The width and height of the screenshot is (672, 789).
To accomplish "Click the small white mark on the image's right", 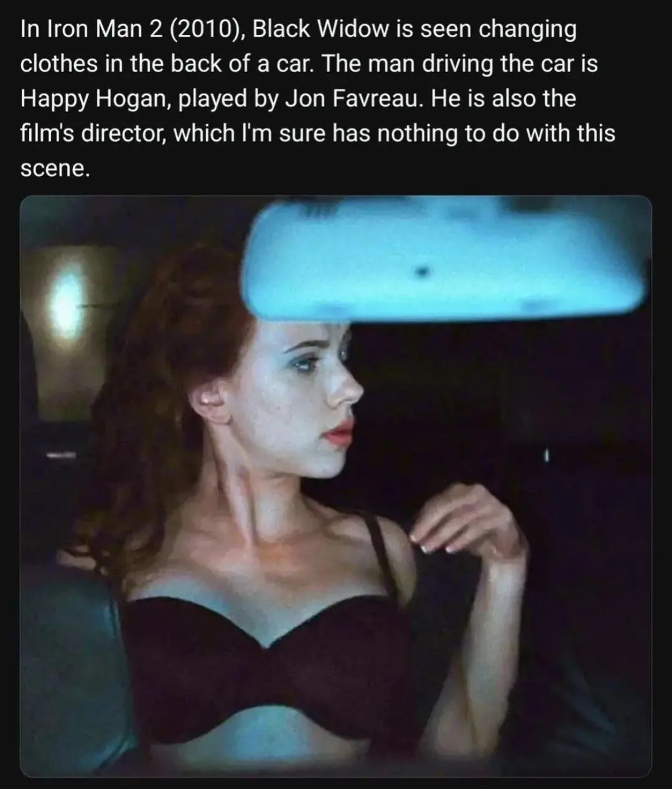I will click(x=548, y=456).
